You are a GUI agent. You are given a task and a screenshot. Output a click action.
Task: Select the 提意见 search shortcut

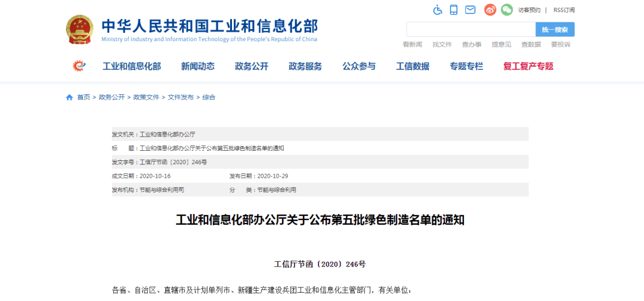click(x=501, y=44)
